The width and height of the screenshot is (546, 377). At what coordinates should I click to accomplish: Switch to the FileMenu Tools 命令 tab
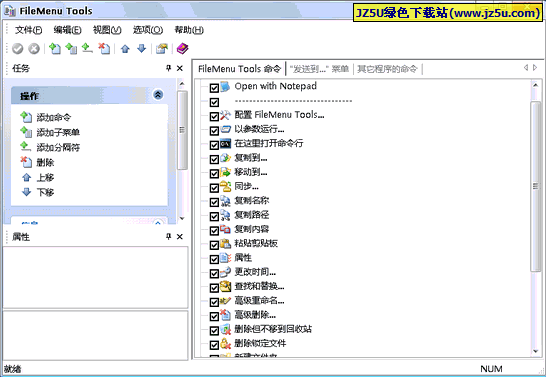click(240, 69)
